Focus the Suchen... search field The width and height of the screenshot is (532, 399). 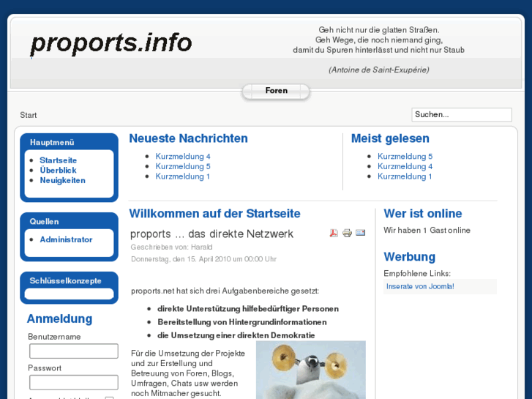tap(462, 115)
